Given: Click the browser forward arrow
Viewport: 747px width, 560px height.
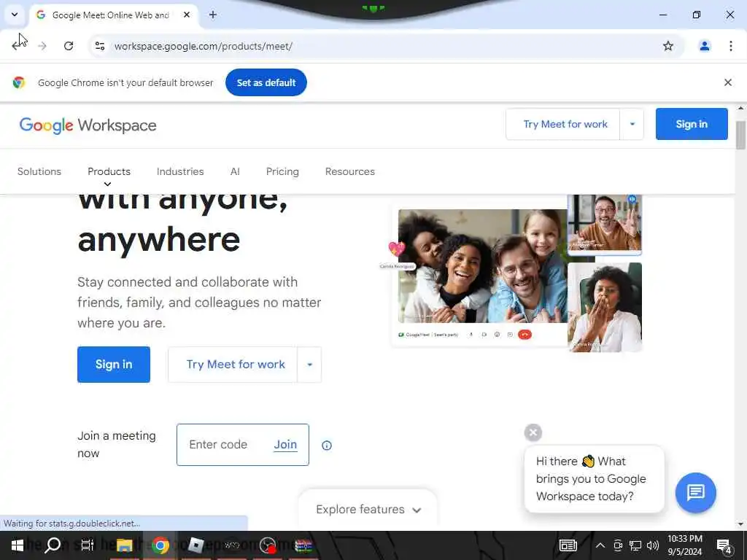Looking at the screenshot, I should pos(42,46).
